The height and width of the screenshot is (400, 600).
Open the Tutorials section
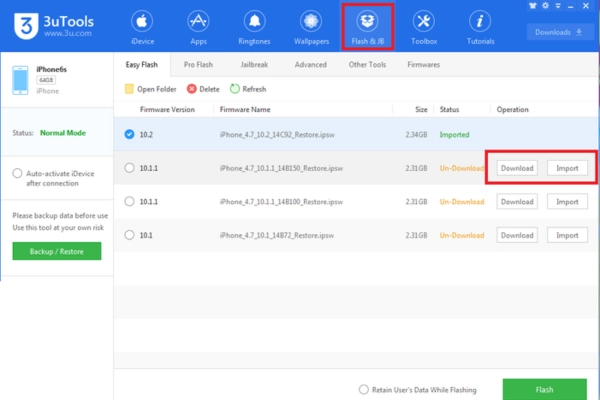(480, 29)
